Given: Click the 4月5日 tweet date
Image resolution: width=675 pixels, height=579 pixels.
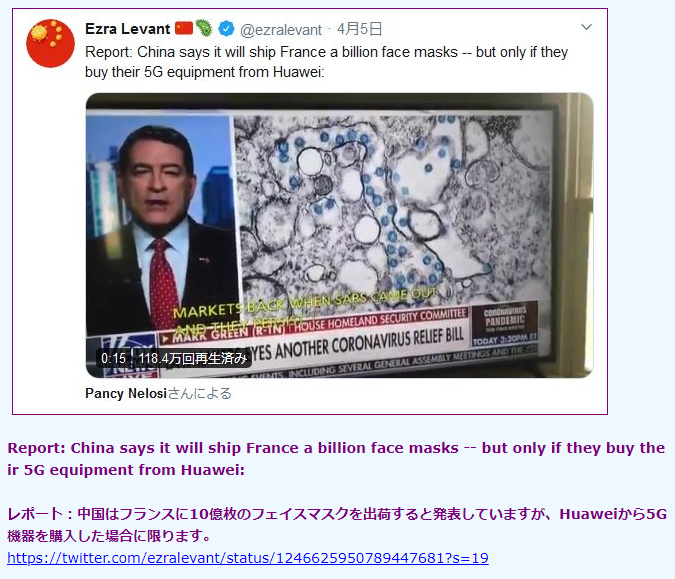Looking at the screenshot, I should [359, 29].
